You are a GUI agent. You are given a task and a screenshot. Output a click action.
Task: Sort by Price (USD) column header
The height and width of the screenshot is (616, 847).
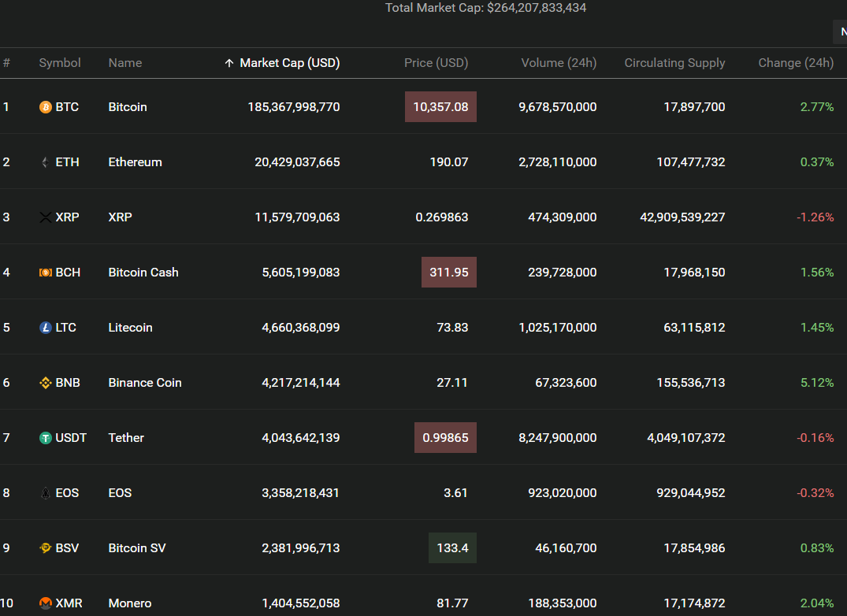(436, 63)
